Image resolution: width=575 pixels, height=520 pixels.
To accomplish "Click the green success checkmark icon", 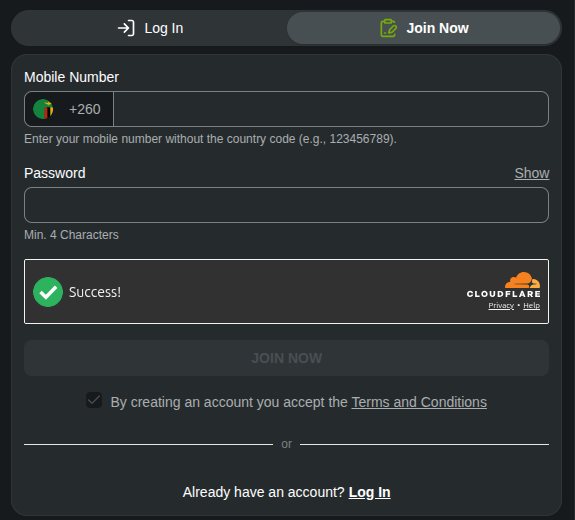I will pos(48,292).
